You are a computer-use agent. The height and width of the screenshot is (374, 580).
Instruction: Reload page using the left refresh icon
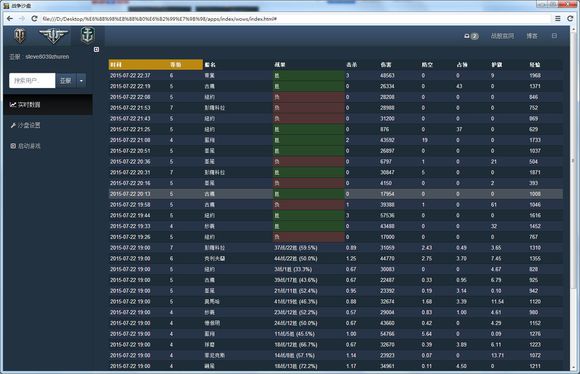34,18
